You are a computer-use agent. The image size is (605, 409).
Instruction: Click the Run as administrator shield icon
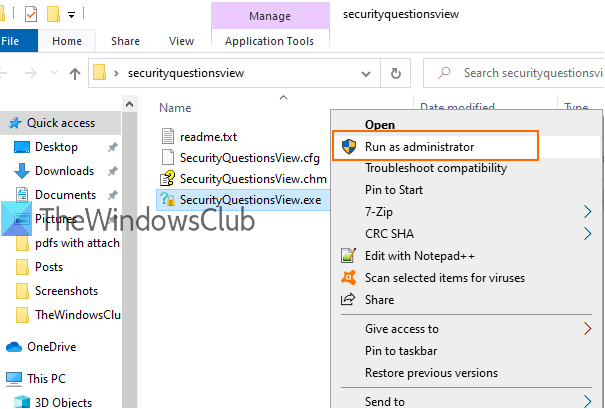(x=348, y=146)
